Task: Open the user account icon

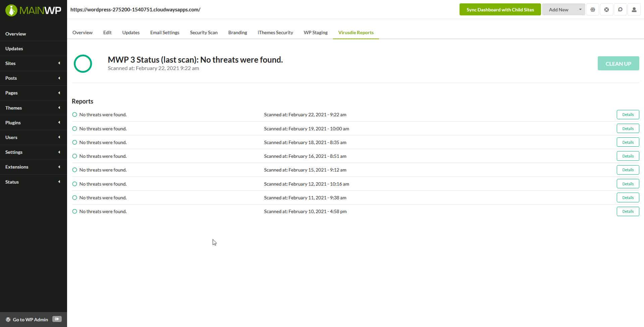Action: click(x=634, y=10)
